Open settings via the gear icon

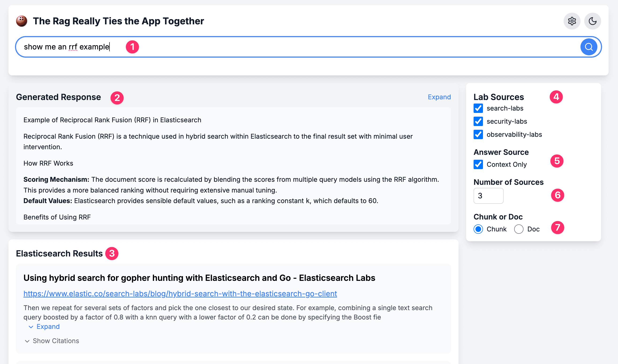[572, 21]
